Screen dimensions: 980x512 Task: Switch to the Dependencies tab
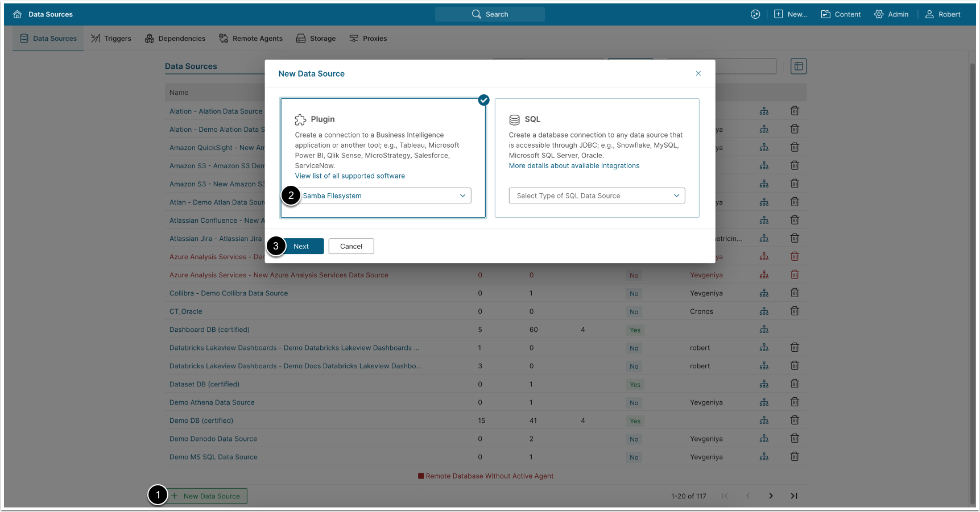tap(175, 39)
